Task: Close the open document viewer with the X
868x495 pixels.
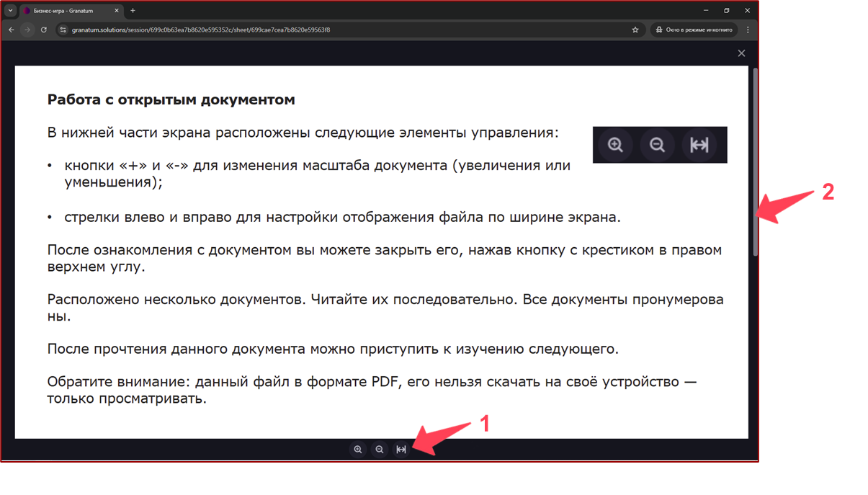Action: pyautogui.click(x=741, y=53)
